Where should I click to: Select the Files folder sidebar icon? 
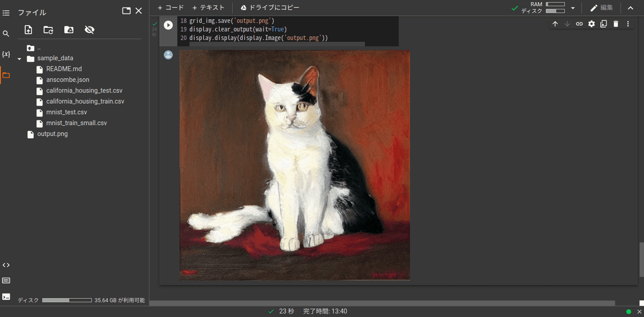point(6,75)
